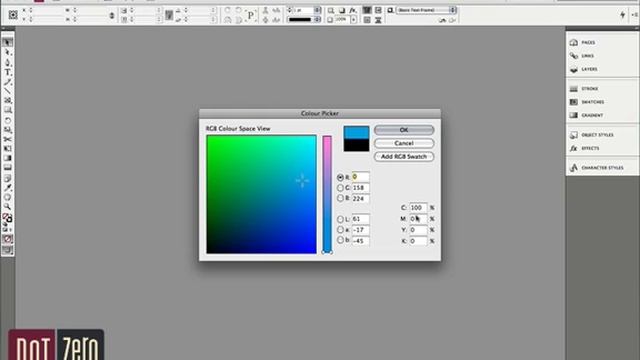
Task: Select the Hand tool
Action: click(x=7, y=197)
